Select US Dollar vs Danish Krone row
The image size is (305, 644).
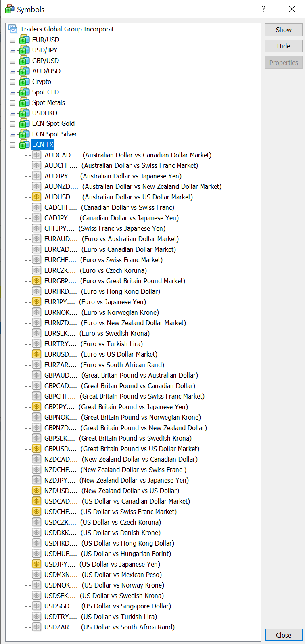coord(102,533)
